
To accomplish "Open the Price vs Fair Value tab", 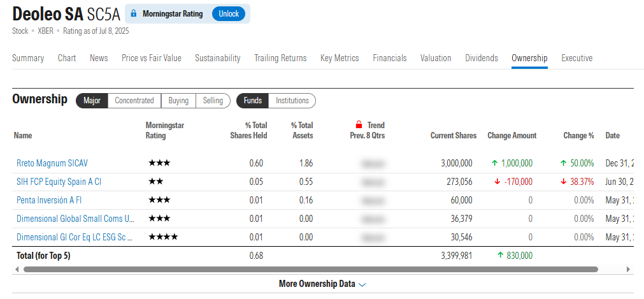I will 151,58.
